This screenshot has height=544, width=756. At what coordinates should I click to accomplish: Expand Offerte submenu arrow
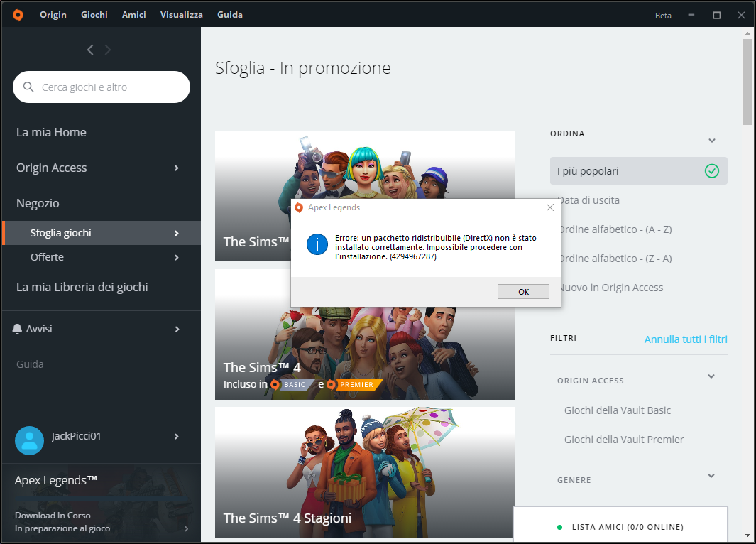tap(177, 257)
